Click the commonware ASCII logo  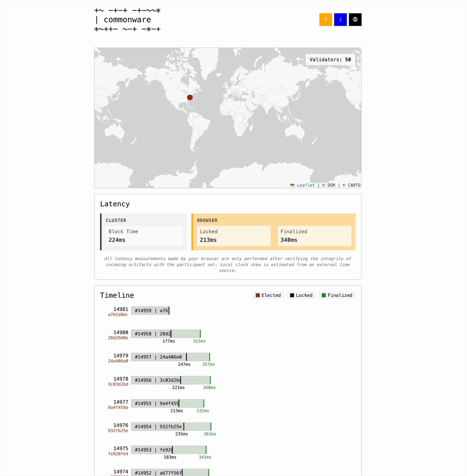coord(127,20)
